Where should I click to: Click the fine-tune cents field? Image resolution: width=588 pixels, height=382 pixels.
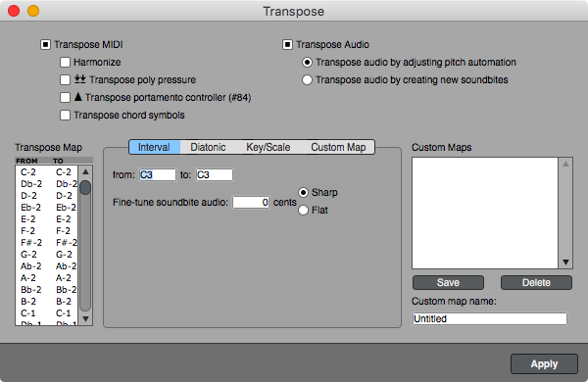251,203
